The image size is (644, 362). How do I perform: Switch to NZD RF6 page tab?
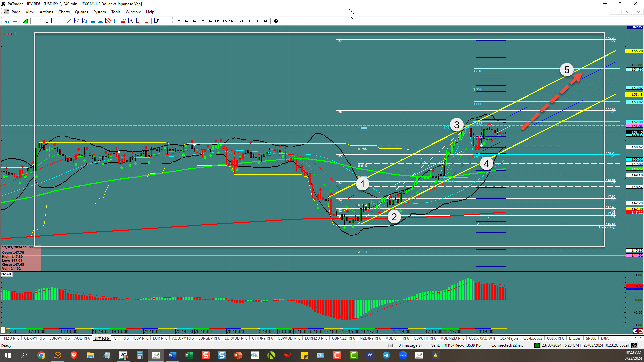pyautogui.click(x=12, y=338)
